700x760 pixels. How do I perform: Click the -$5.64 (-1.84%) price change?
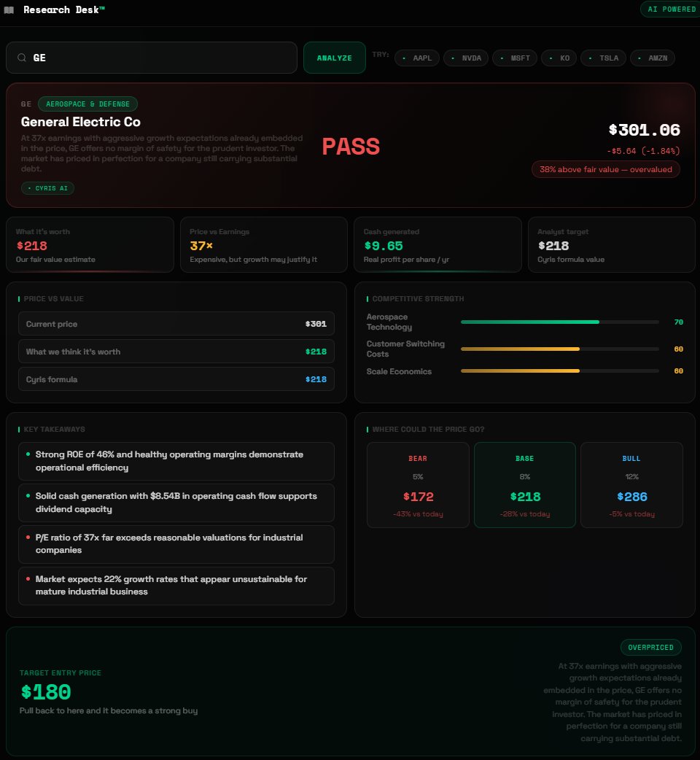pos(643,151)
